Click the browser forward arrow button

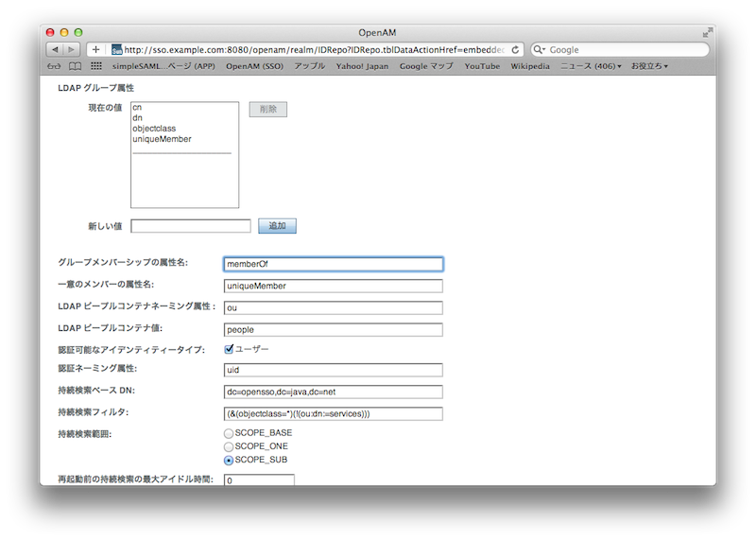coord(72,49)
